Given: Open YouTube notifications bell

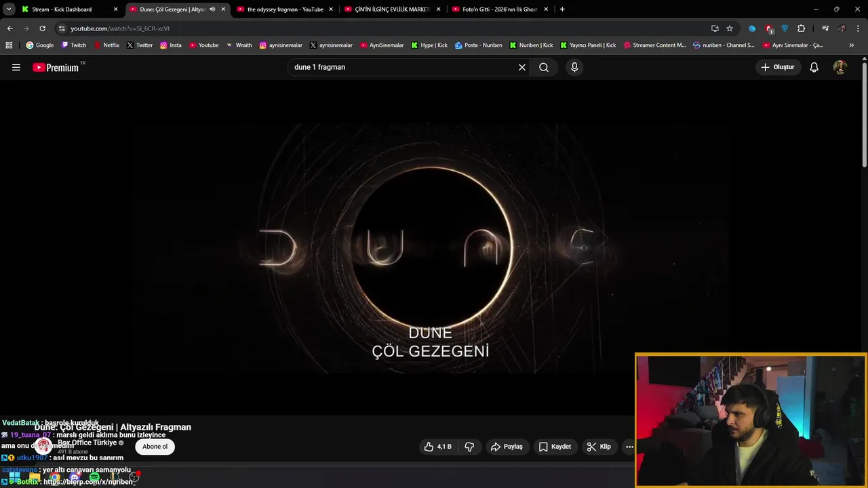Looking at the screenshot, I should (814, 67).
